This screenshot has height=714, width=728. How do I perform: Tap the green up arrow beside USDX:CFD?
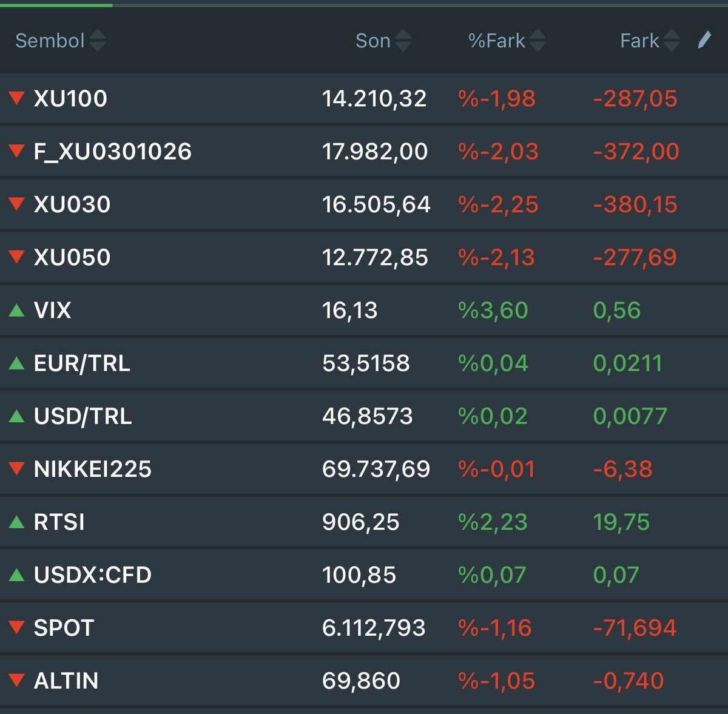pyautogui.click(x=17, y=574)
